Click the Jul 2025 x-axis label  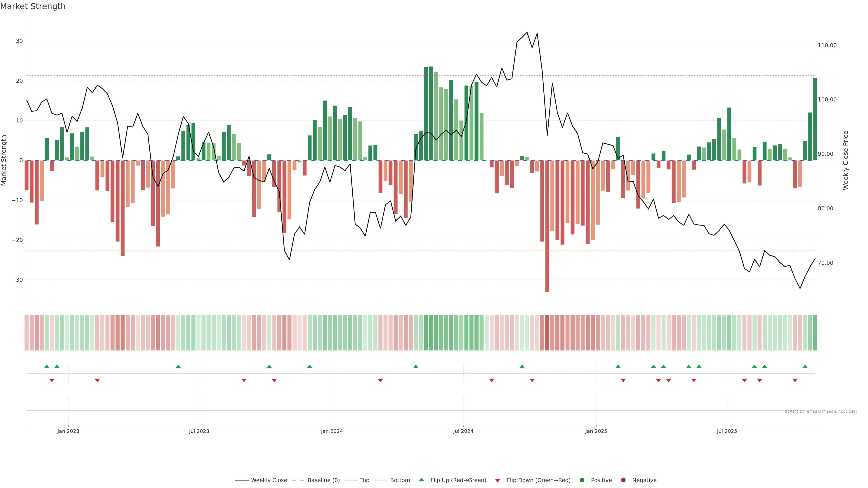coord(727,431)
